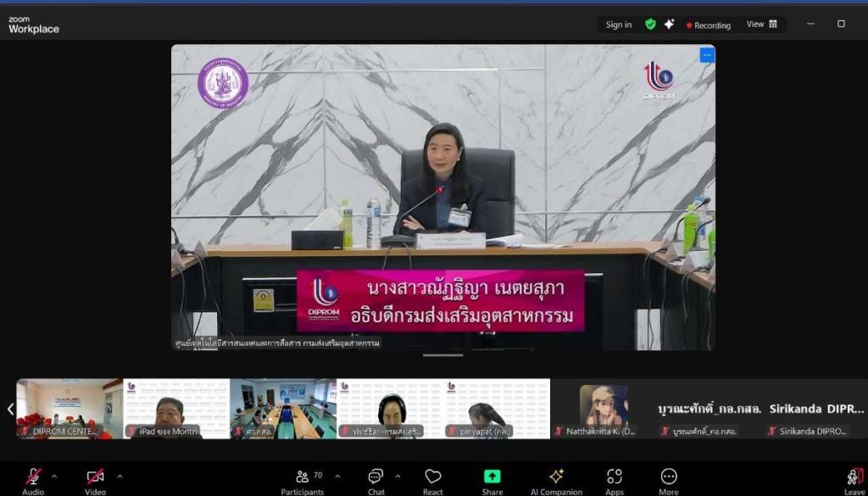Expand caret next to Chat
This screenshot has width=868, height=496.
398,476
